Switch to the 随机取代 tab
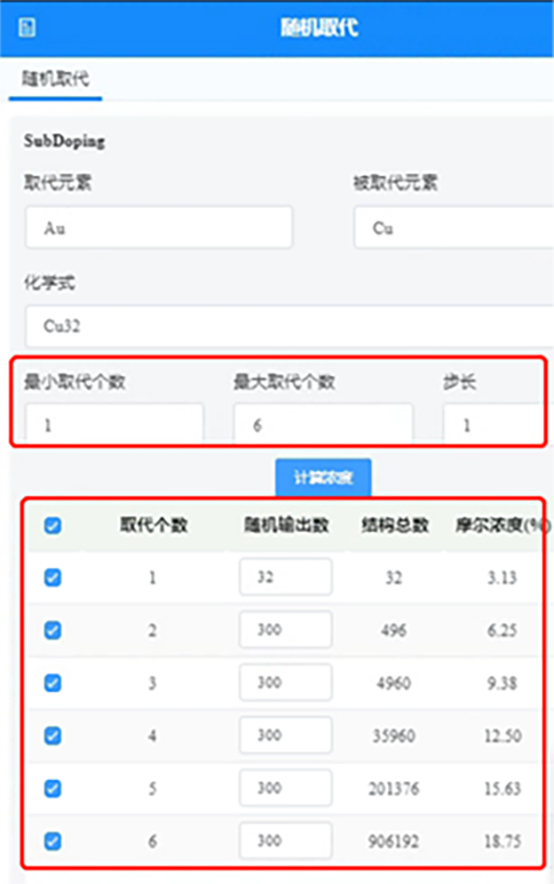This screenshot has width=554, height=884. click(55, 78)
